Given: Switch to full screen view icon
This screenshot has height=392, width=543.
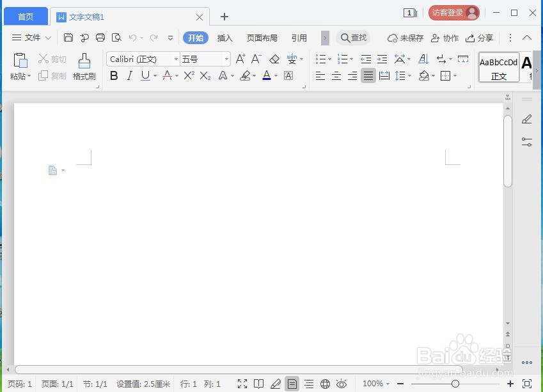Looking at the screenshot, I should 242,383.
